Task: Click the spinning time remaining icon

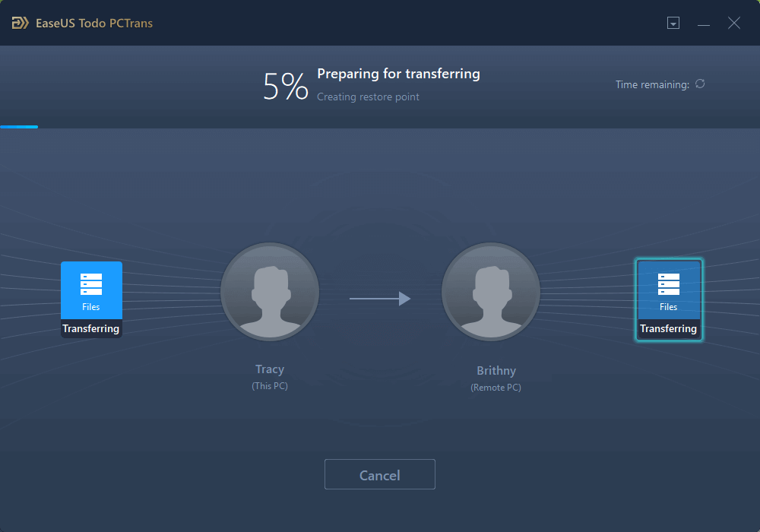Action: (x=700, y=84)
